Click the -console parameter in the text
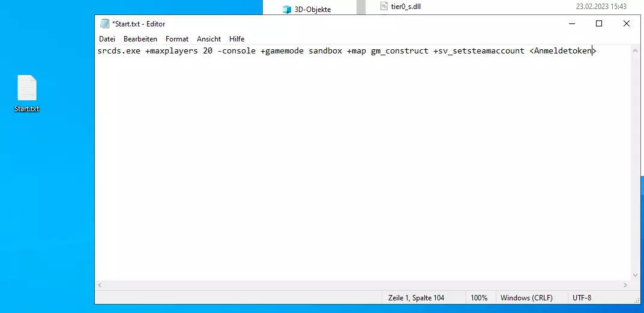The image size is (644, 313). click(x=236, y=51)
